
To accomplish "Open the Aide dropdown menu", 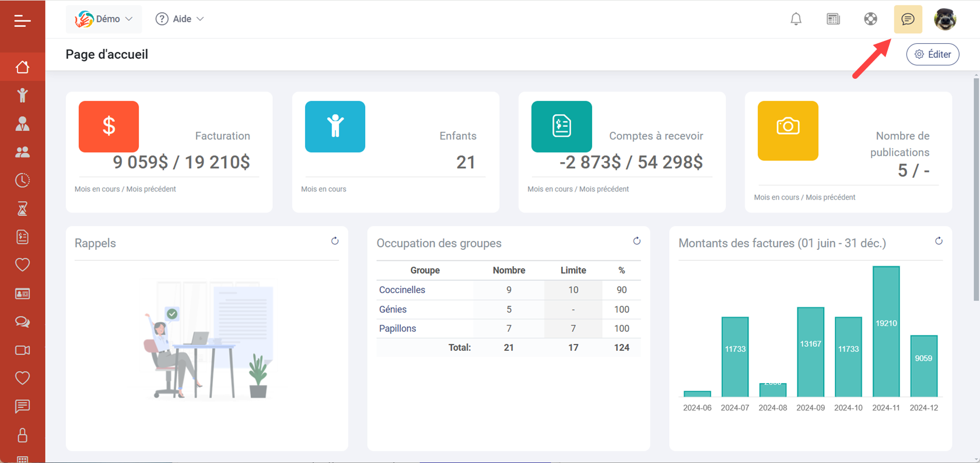I will [180, 19].
